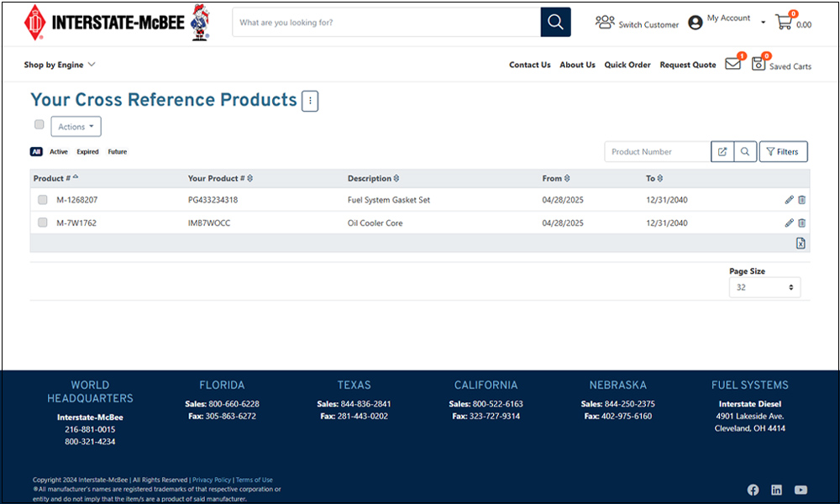Expand the Actions dropdown
840x504 pixels.
[x=76, y=126]
